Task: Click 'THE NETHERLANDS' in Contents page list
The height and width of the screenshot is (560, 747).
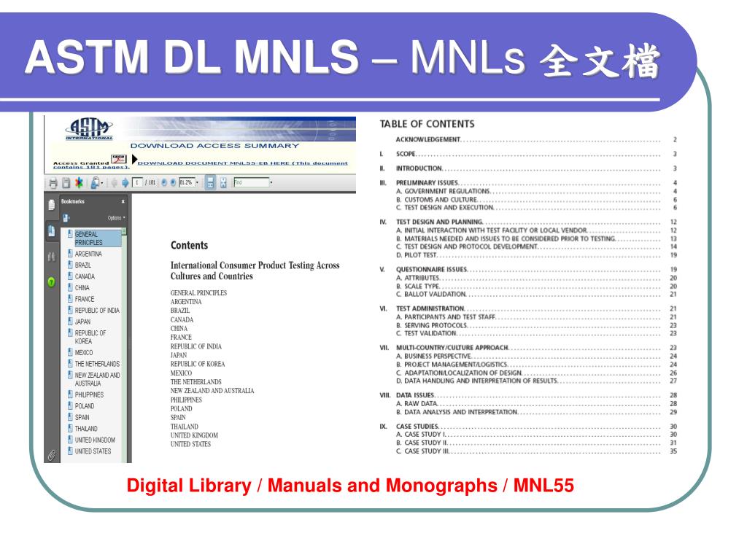Action: [196, 382]
